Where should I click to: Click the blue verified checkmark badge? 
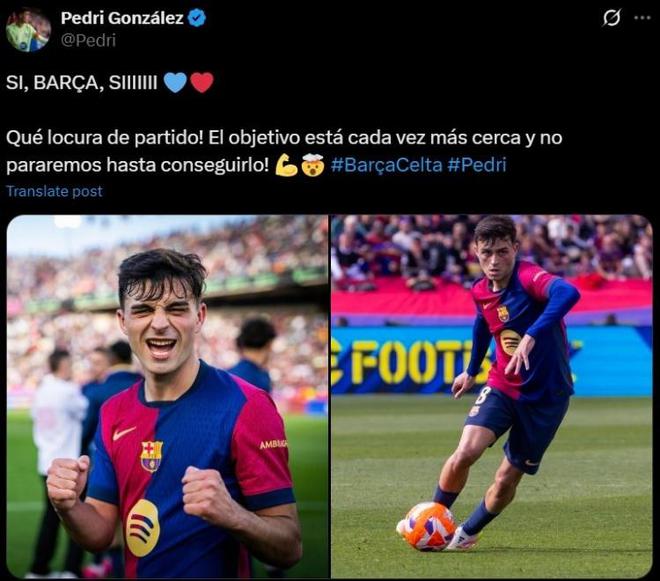[x=197, y=18]
